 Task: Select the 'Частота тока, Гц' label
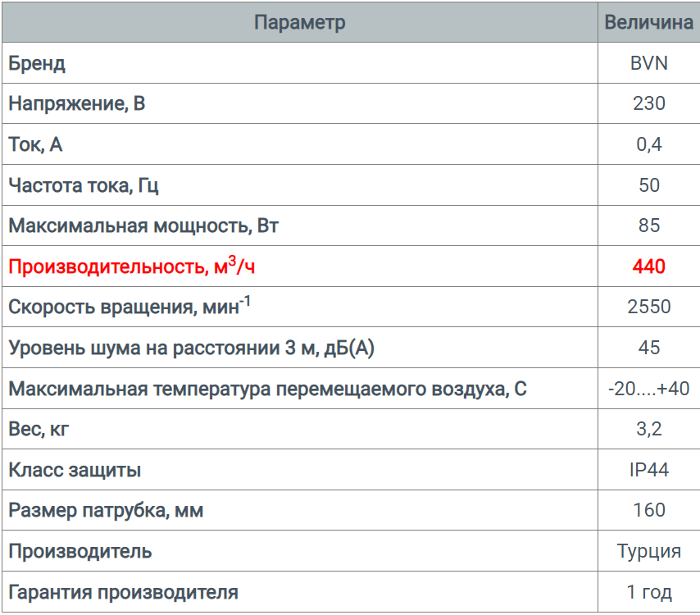[x=84, y=185]
